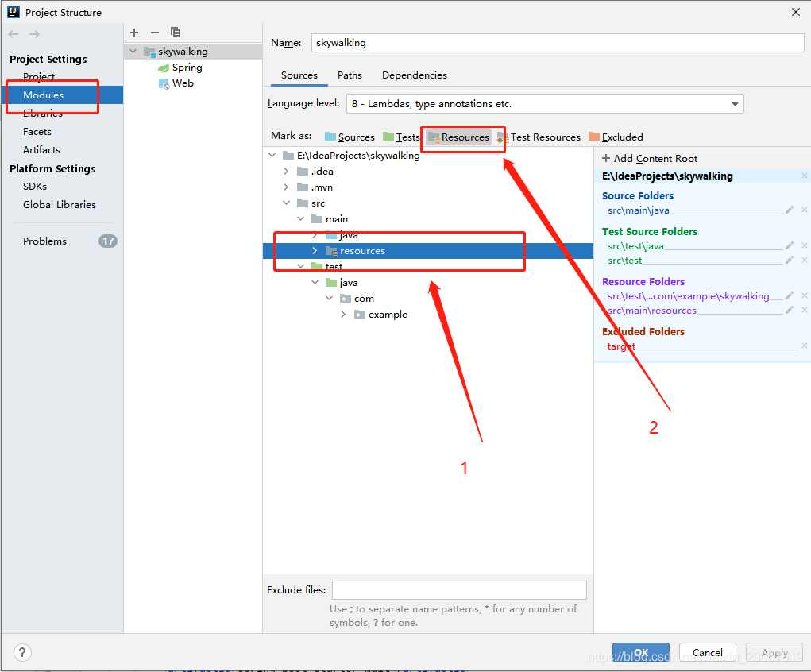
Task: Collapse the com package folder
Action: point(330,299)
